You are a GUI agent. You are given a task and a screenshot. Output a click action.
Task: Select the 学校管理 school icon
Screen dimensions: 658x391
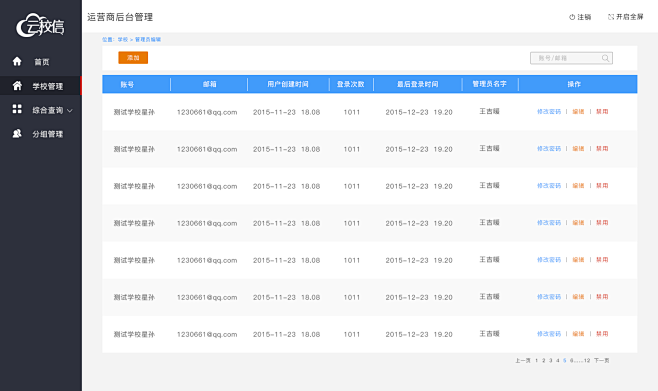tap(17, 86)
